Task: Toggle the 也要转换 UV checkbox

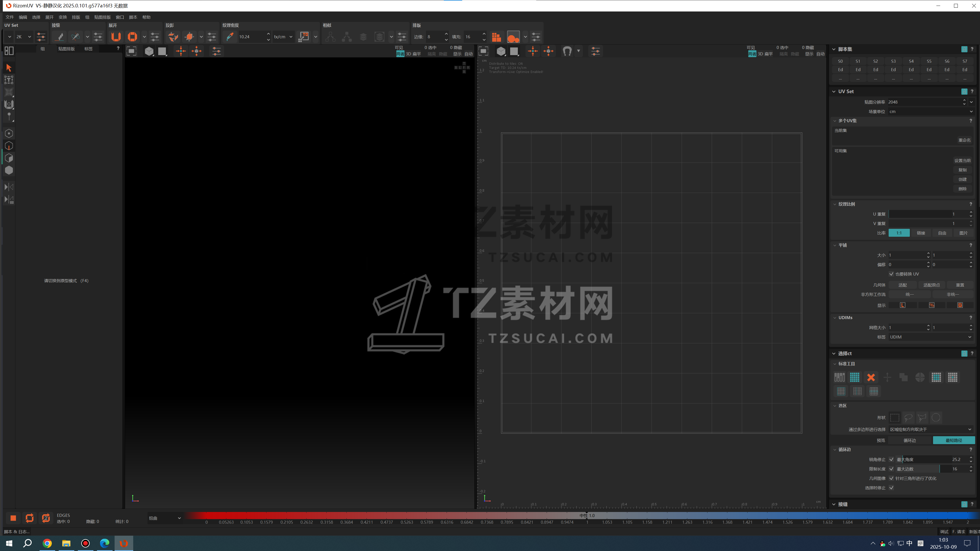Action: [891, 274]
